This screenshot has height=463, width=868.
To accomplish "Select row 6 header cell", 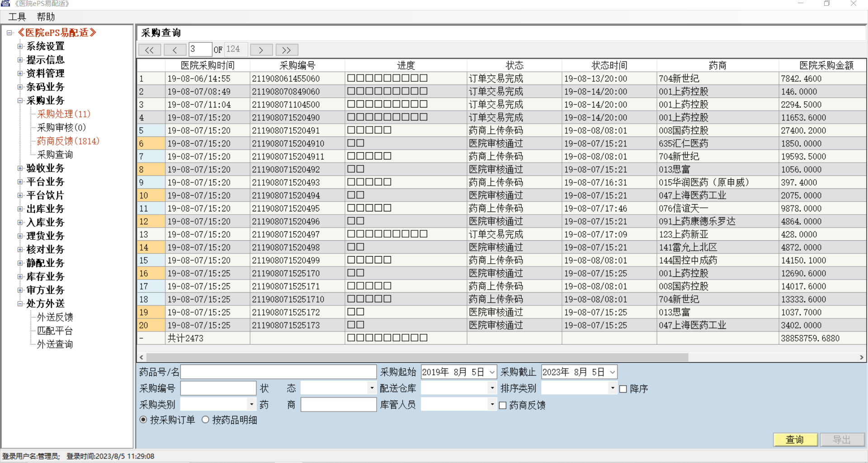I will tap(151, 144).
